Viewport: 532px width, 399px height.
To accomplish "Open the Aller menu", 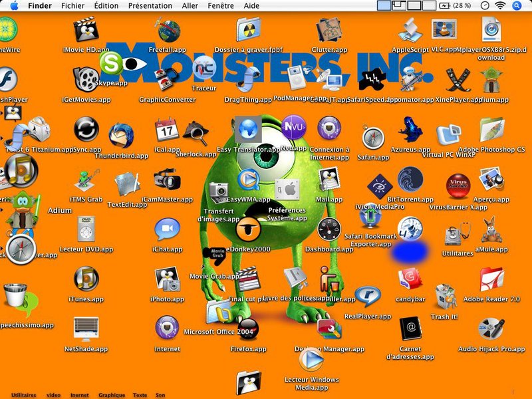I will pyautogui.click(x=190, y=6).
